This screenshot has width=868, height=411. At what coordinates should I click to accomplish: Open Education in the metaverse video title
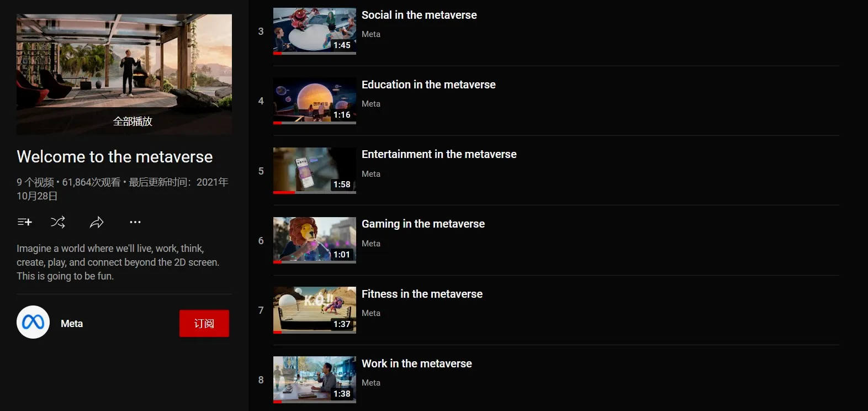click(x=428, y=85)
